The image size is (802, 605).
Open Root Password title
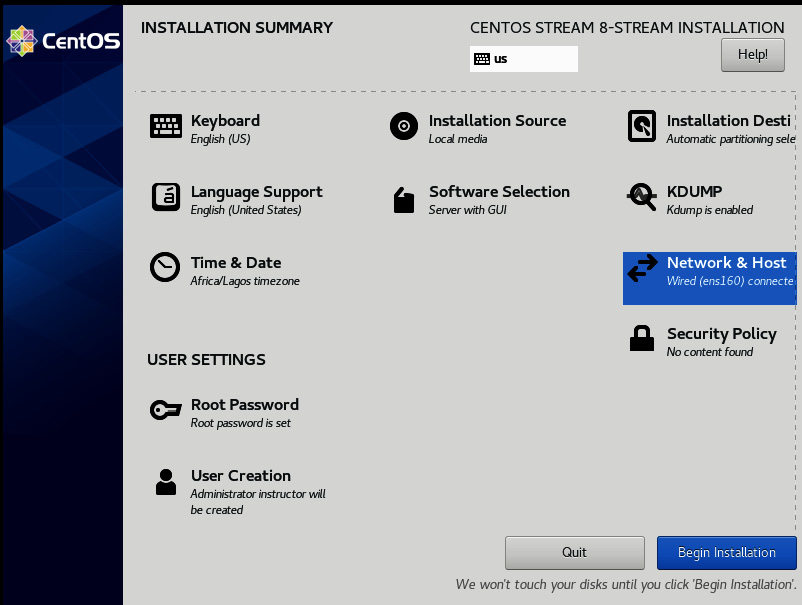pyautogui.click(x=244, y=405)
